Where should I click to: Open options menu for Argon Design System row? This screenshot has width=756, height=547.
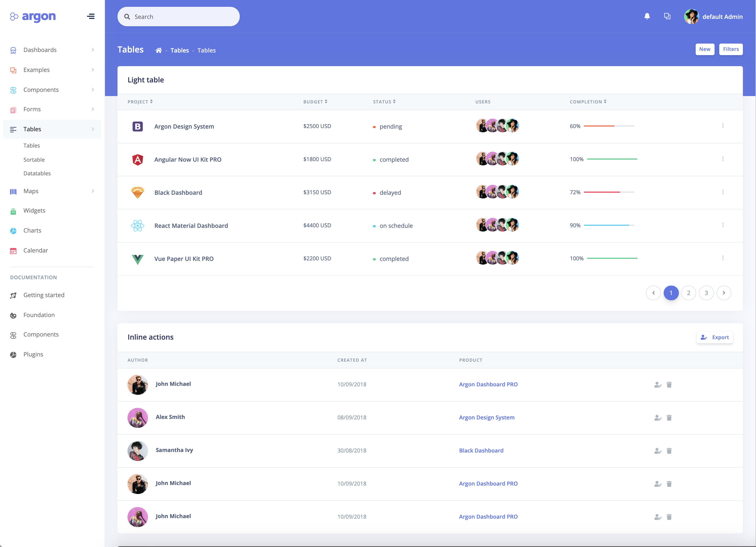click(x=723, y=126)
